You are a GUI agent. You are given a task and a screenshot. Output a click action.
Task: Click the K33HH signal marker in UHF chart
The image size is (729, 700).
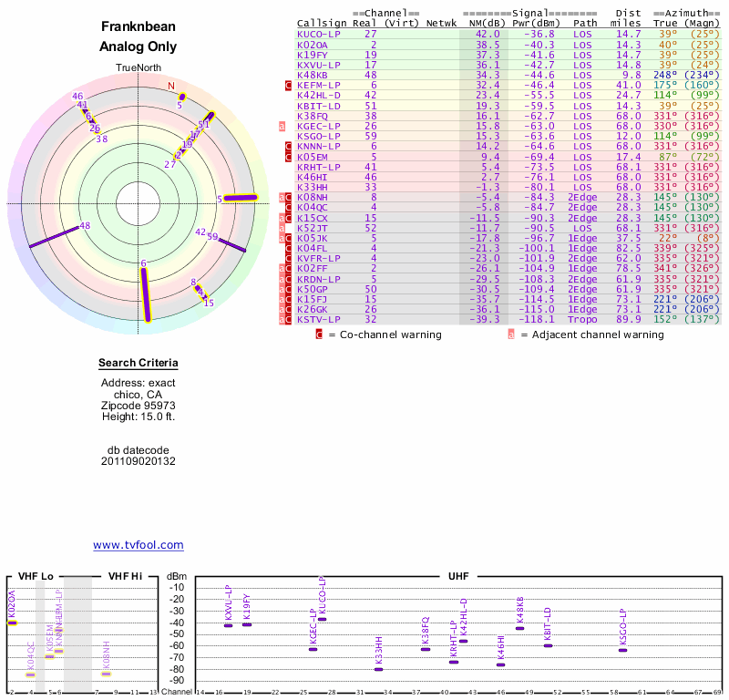pyautogui.click(x=379, y=669)
